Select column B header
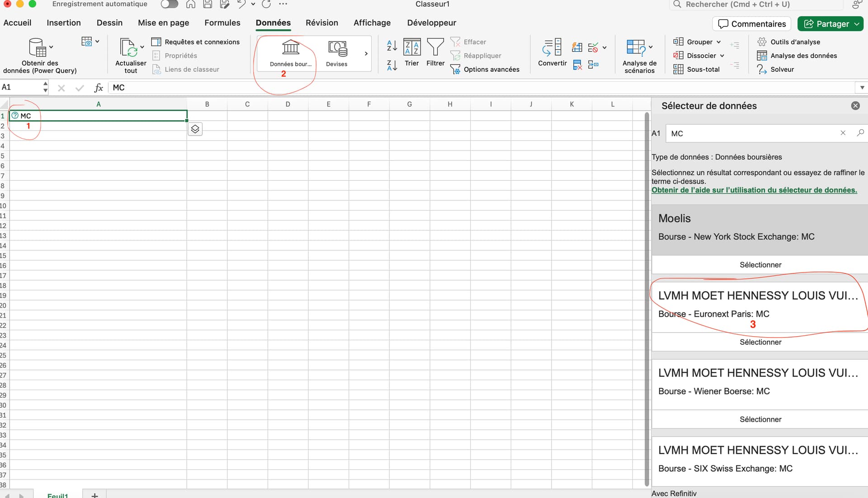 (207, 104)
